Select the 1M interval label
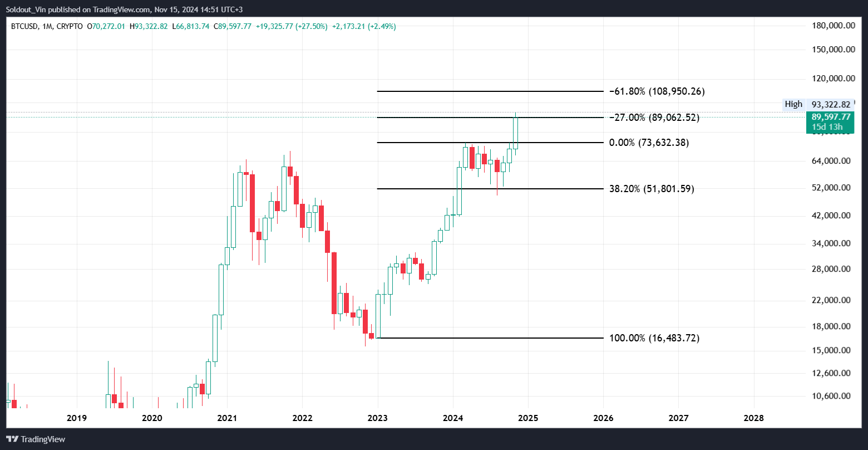The width and height of the screenshot is (868, 450). tap(47, 26)
